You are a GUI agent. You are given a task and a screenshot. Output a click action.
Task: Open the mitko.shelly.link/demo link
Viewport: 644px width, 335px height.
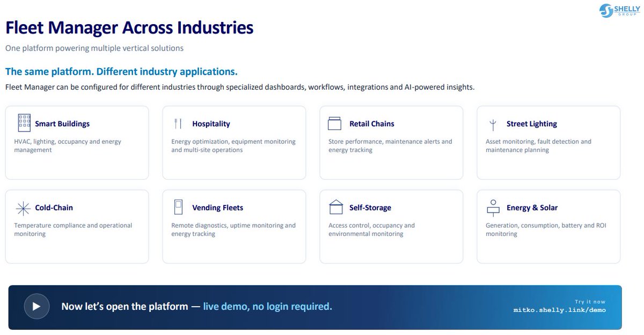[x=559, y=310]
